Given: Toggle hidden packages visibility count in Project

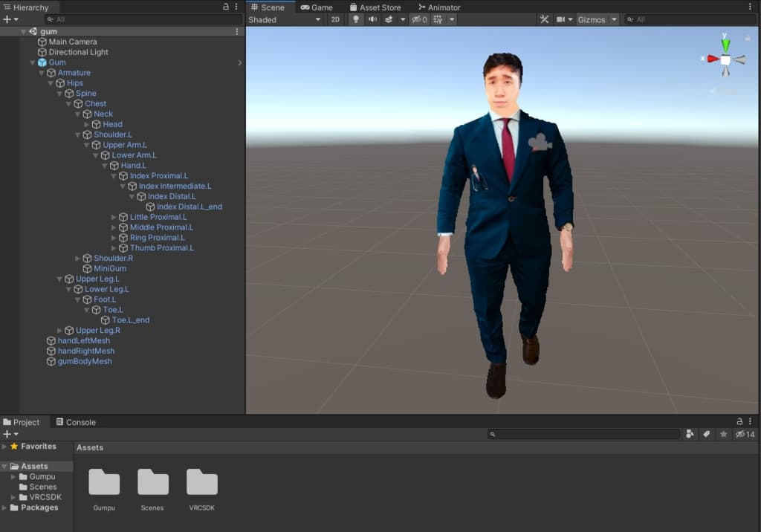Looking at the screenshot, I should 745,434.
